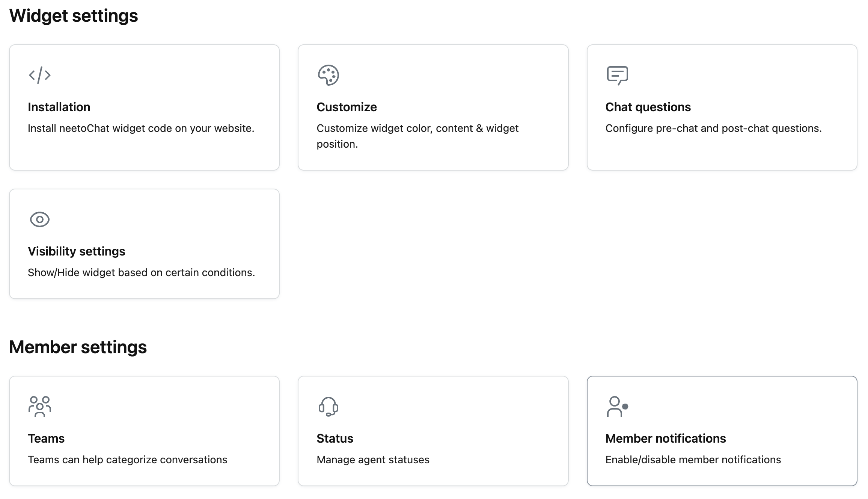Viewport: 868px width, 499px height.
Task: Click the eye icon on Visibility settings
Action: [40, 220]
